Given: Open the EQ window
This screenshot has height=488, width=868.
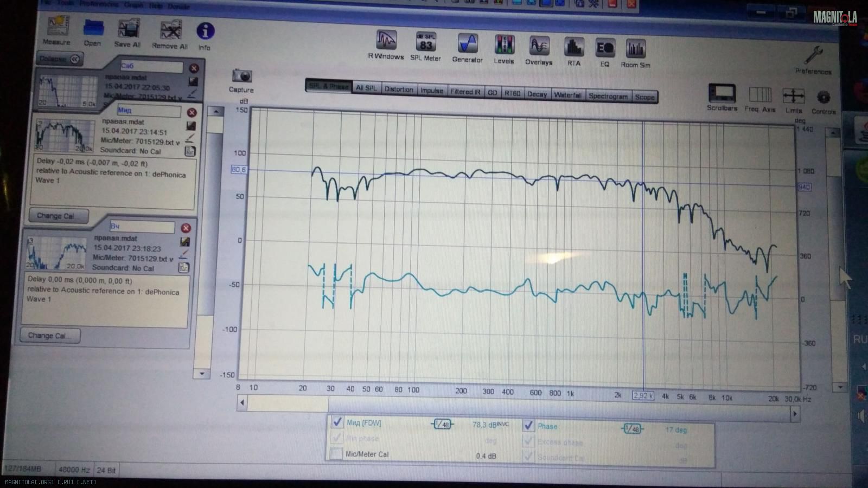Looking at the screenshot, I should [605, 53].
